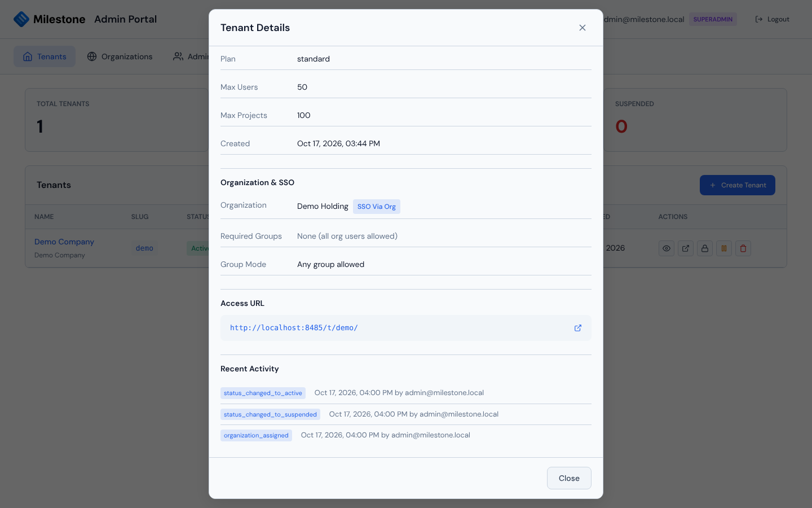Click the Max Projects value 100
Screen dimensions: 812x508
tap(303, 115)
